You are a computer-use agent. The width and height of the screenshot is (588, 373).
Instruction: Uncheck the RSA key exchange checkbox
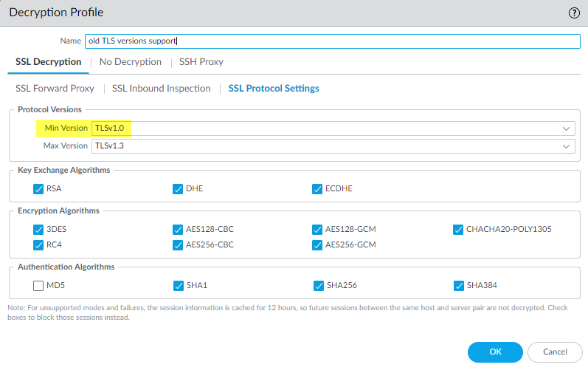(x=39, y=188)
